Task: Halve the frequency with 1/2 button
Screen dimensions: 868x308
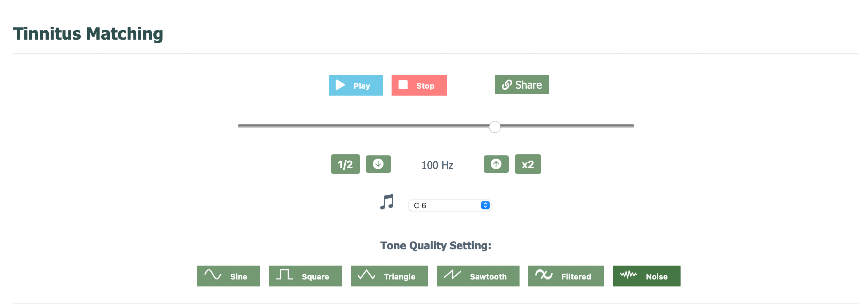Action: tap(345, 164)
